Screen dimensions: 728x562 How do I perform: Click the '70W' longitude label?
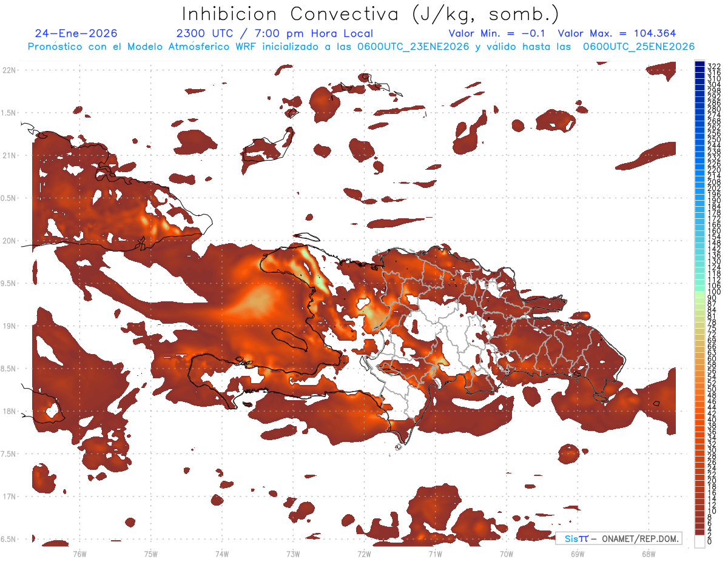[x=507, y=554]
